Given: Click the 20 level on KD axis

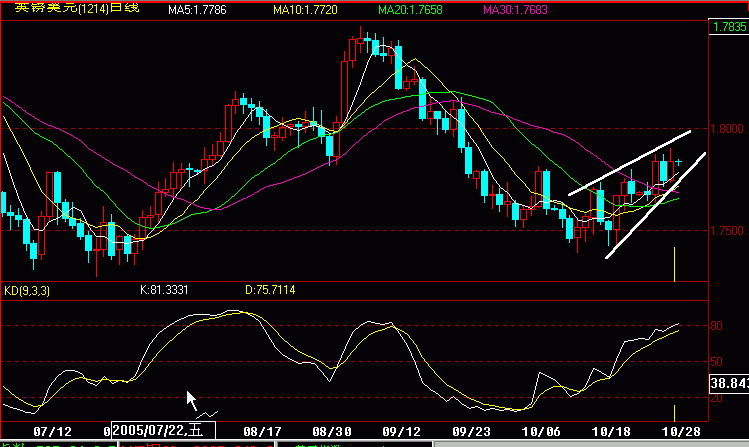Looking at the screenshot, I should point(717,398).
